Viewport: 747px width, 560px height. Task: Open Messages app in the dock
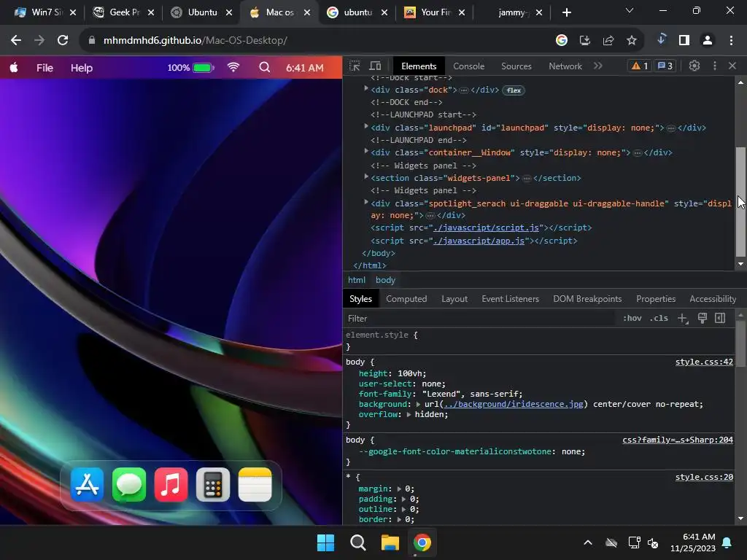point(129,485)
